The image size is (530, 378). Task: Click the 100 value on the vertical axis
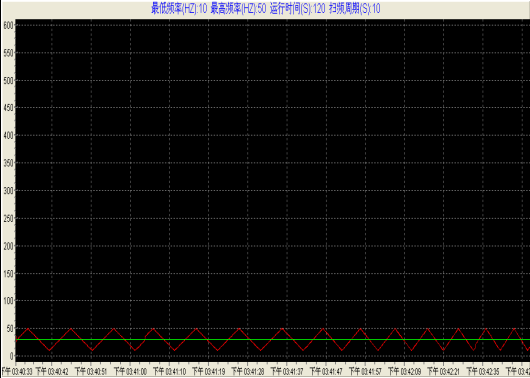point(8,301)
